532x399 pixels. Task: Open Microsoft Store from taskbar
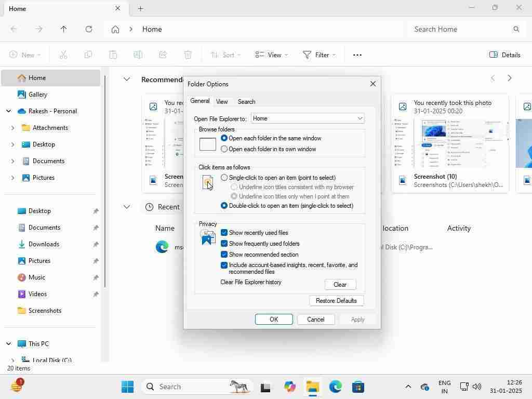pos(358,387)
